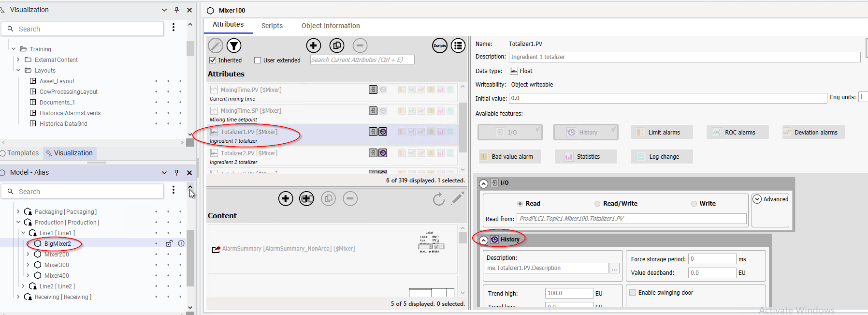The image size is (868, 315).
Task: Enable the Statistics feature
Action: (x=586, y=156)
